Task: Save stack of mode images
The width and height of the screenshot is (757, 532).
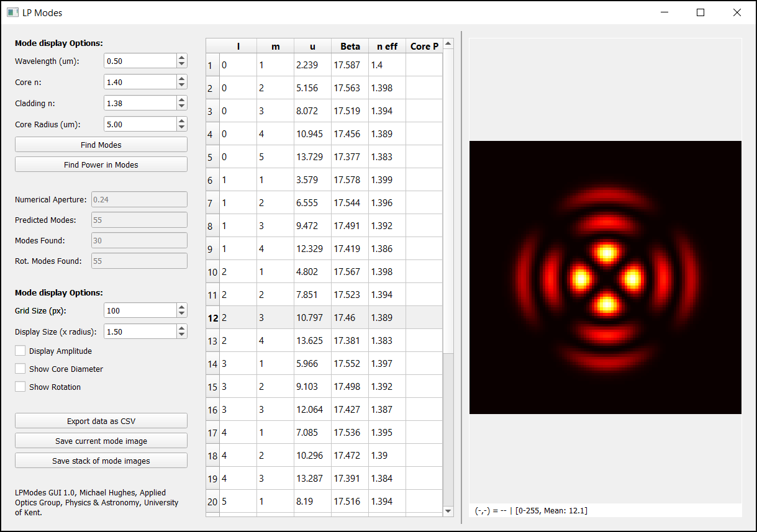Action: (x=101, y=460)
